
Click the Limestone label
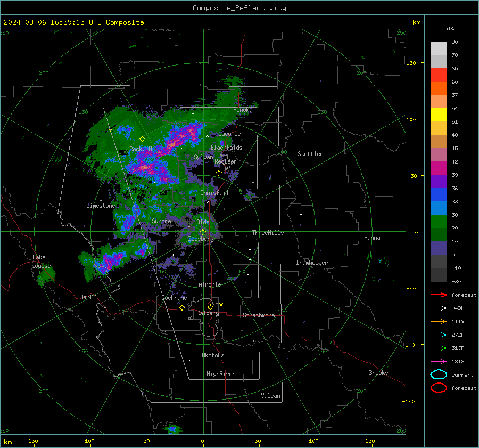pyautogui.click(x=101, y=206)
